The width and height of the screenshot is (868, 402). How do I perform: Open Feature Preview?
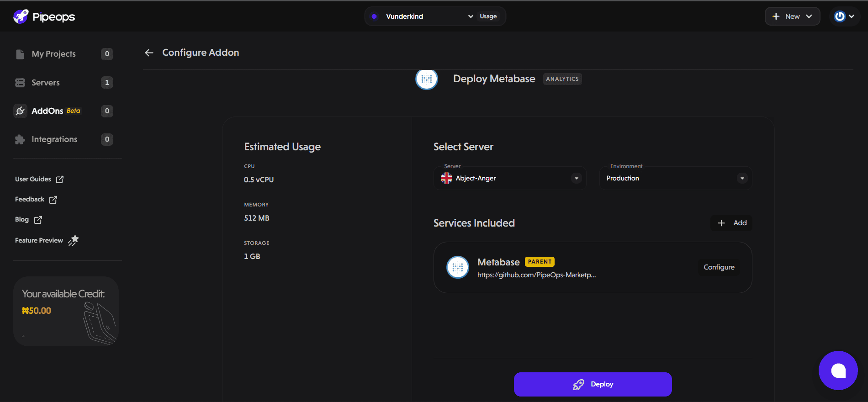47,240
